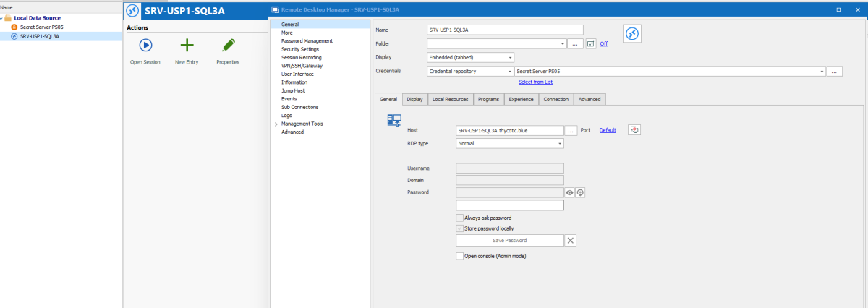Click the Save Password button
The image size is (868, 308).
[509, 241]
